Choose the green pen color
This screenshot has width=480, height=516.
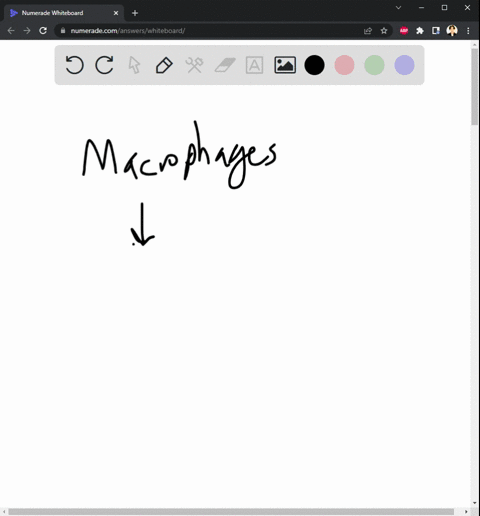[374, 65]
